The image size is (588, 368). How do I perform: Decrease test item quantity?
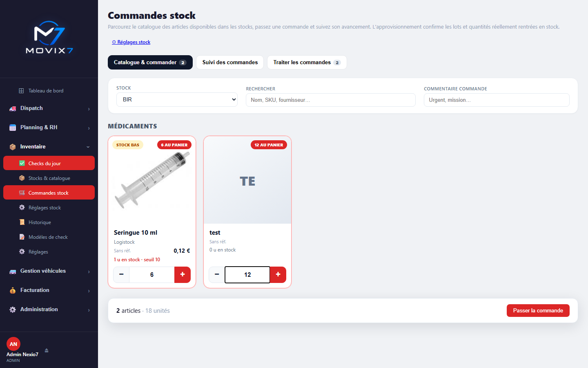click(x=217, y=274)
